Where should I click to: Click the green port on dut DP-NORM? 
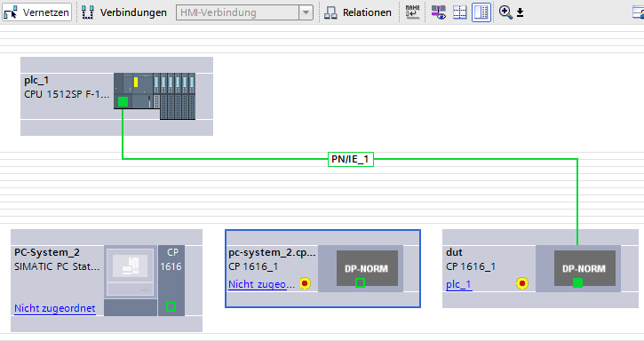(577, 282)
